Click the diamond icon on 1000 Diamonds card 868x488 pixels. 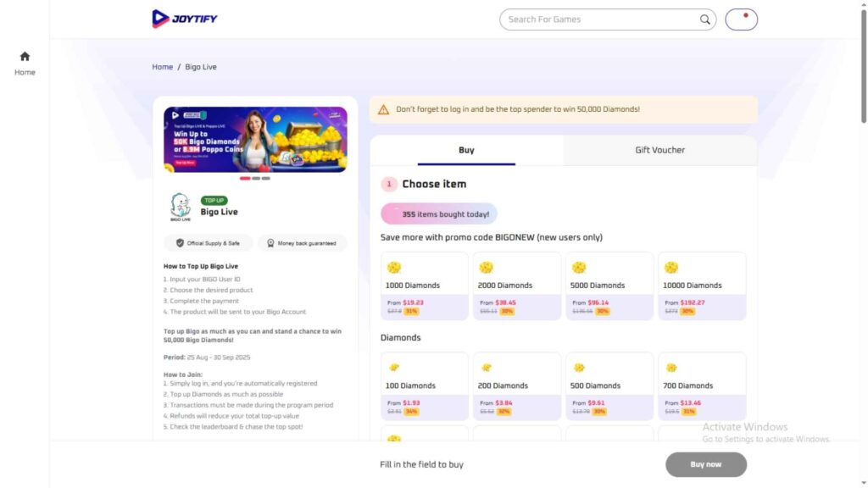[394, 268]
